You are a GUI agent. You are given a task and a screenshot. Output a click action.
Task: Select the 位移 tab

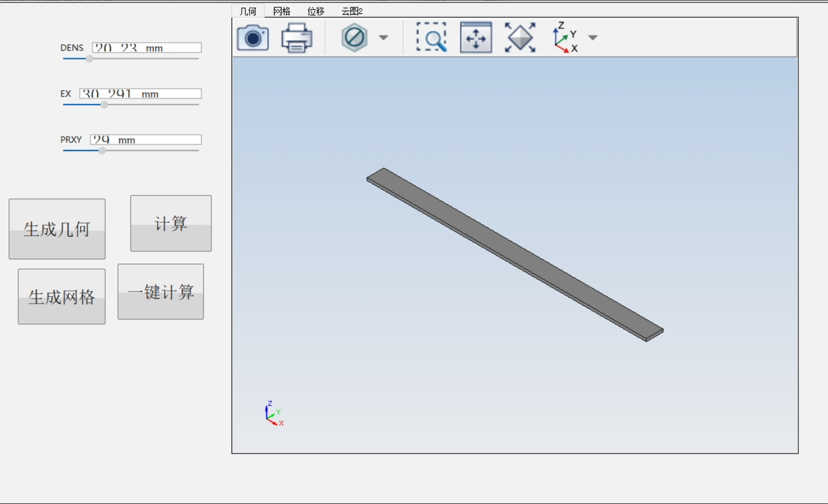tap(316, 11)
